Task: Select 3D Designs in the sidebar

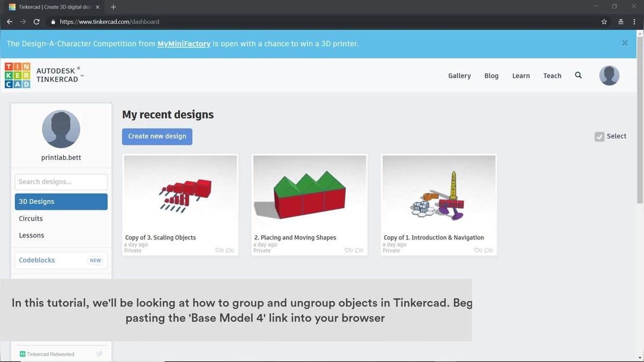Action: [61, 201]
